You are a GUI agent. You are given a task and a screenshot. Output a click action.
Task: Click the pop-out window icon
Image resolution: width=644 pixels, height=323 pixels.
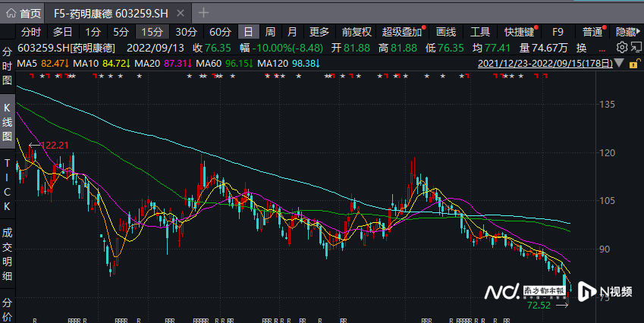[x=636, y=48]
